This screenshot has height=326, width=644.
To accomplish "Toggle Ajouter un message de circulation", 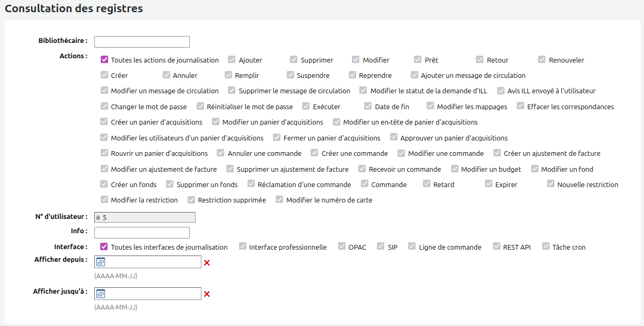I will tap(414, 75).
